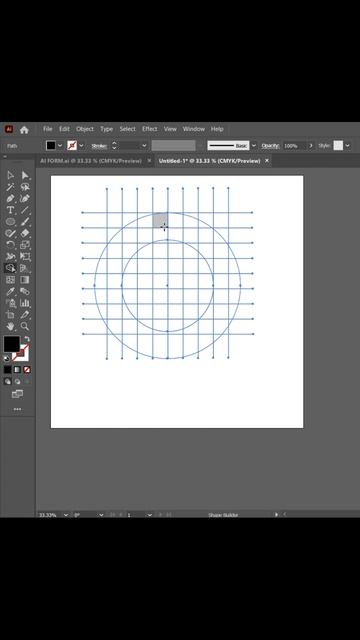
Task: Select the Selection tool arrow
Action: click(10, 175)
